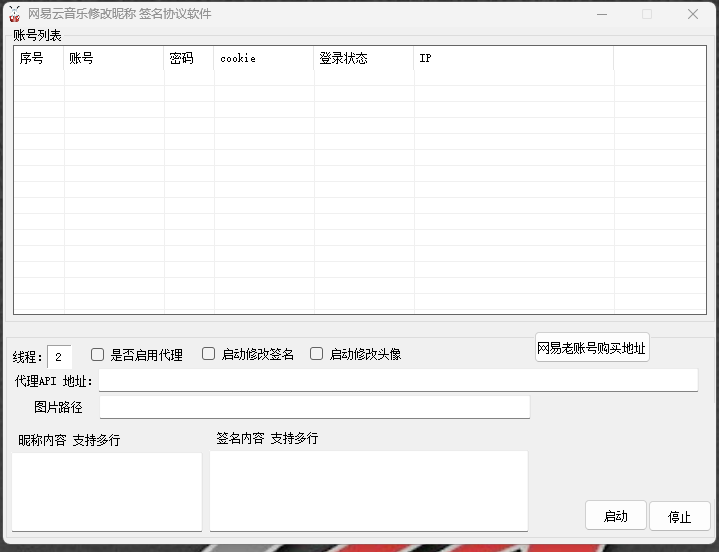Screen dimensions: 719x552
Task: Click inside the 昵称内容 text box
Action: tap(107, 490)
